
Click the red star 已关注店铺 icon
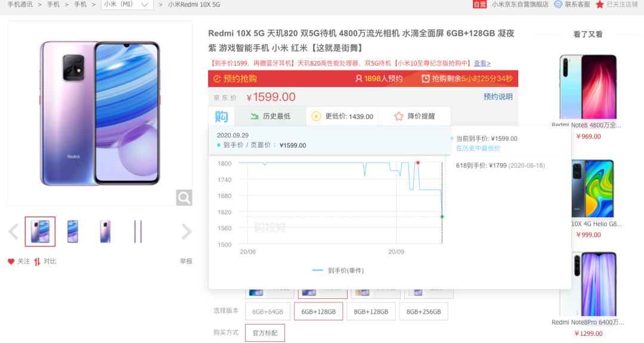[600, 5]
